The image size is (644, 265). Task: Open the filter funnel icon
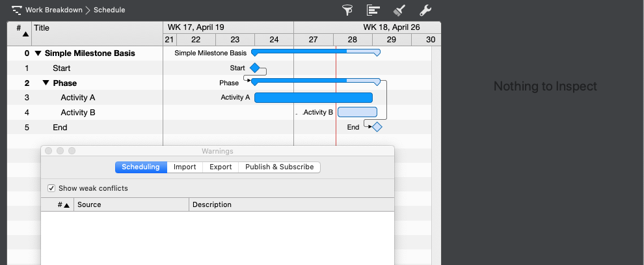click(348, 10)
